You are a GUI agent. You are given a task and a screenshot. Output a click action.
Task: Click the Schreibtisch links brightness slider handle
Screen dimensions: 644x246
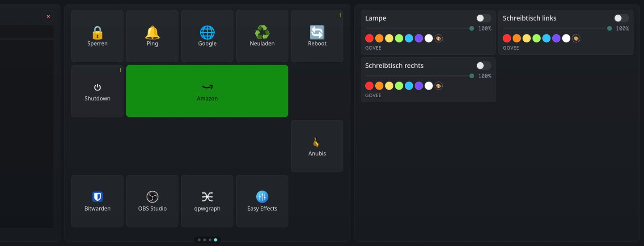(609, 28)
